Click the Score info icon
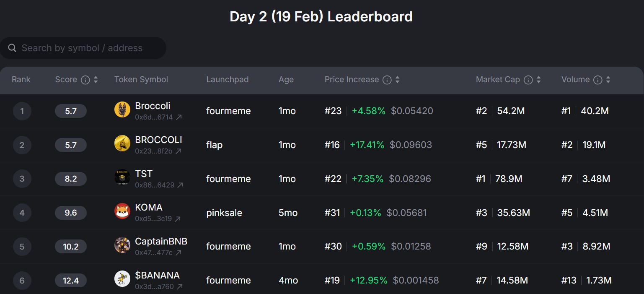The image size is (644, 294). pyautogui.click(x=85, y=80)
